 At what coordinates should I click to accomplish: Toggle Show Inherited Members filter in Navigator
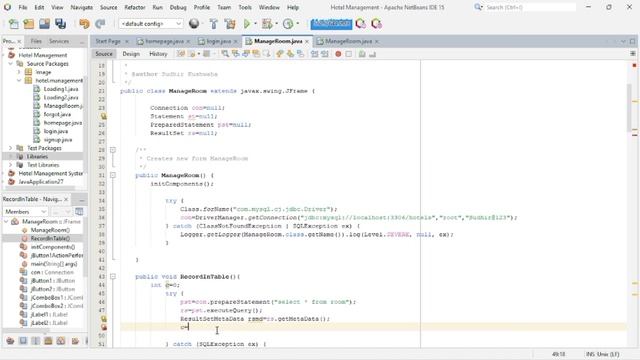click(x=10, y=340)
